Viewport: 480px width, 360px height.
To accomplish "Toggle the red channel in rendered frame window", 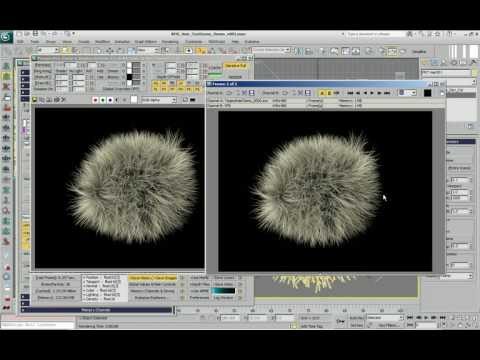I will (95, 100).
